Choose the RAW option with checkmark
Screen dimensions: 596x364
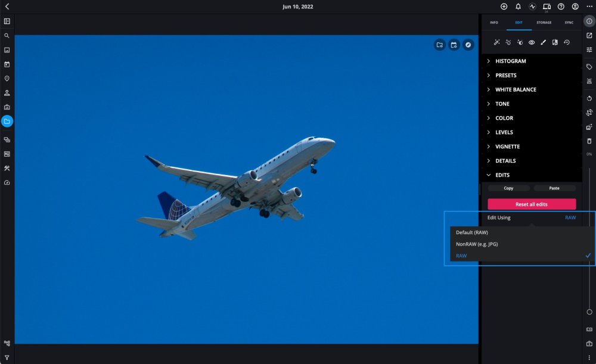click(523, 256)
